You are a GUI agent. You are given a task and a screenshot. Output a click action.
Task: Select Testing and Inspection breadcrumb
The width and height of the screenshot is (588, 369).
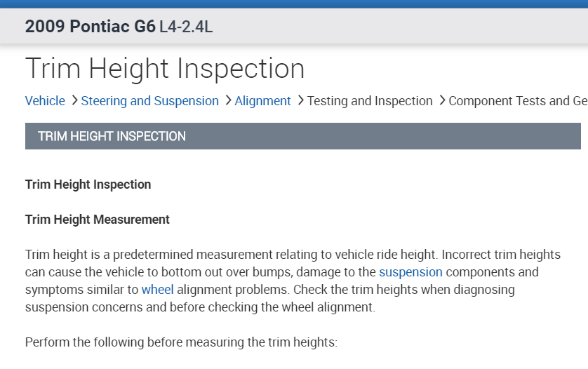tap(370, 101)
